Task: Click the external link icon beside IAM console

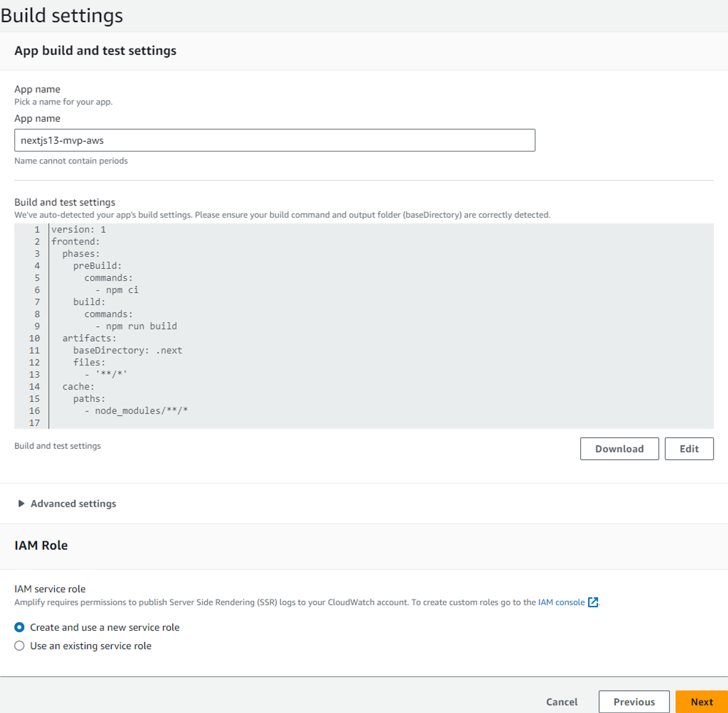Action: 593,602
